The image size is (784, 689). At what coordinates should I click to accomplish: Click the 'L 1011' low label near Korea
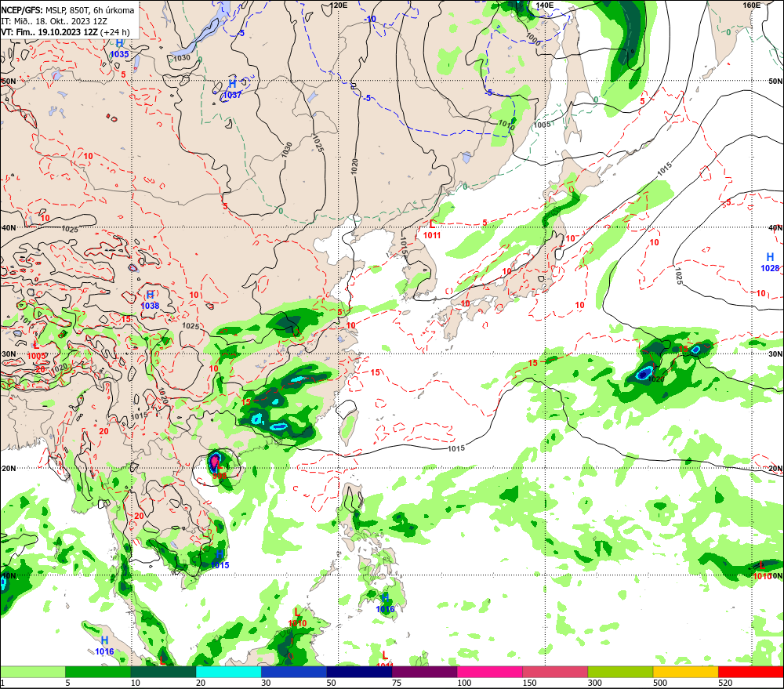tap(432, 230)
